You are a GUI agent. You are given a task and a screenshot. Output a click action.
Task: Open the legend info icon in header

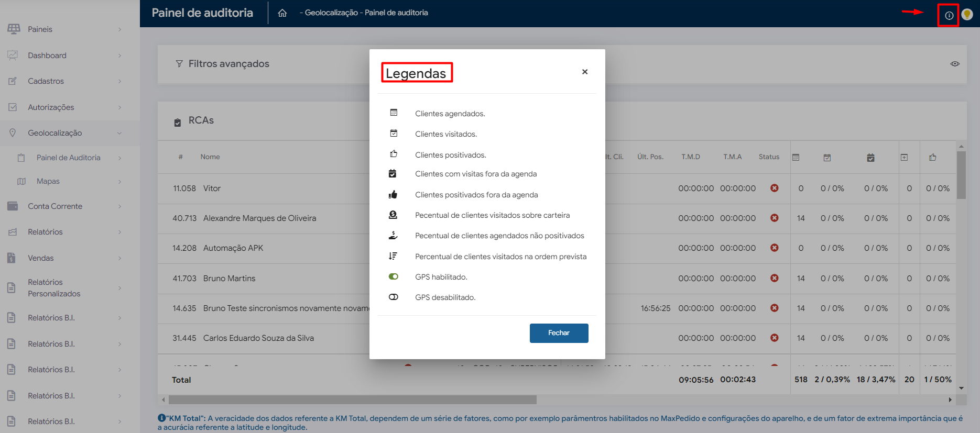(x=949, y=15)
